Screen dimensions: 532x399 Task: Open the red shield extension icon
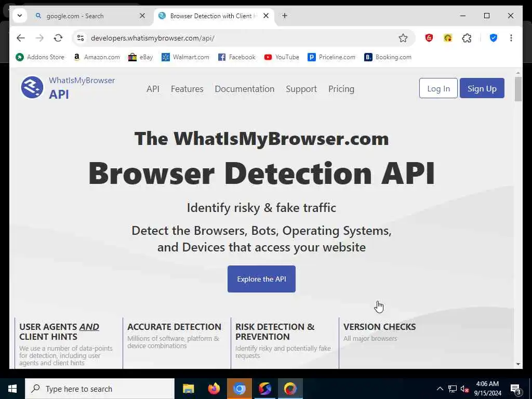coord(429,38)
